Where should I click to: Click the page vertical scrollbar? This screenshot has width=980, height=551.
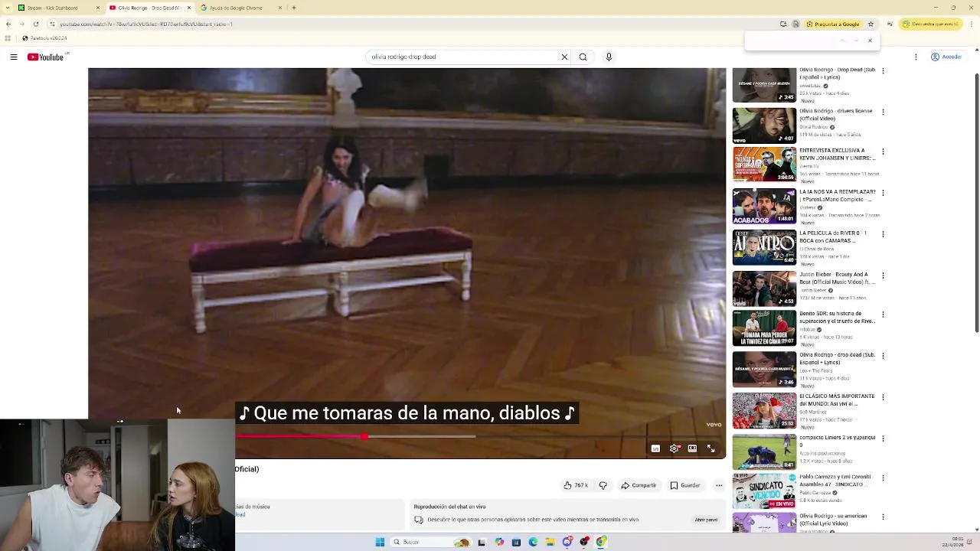coord(976,203)
